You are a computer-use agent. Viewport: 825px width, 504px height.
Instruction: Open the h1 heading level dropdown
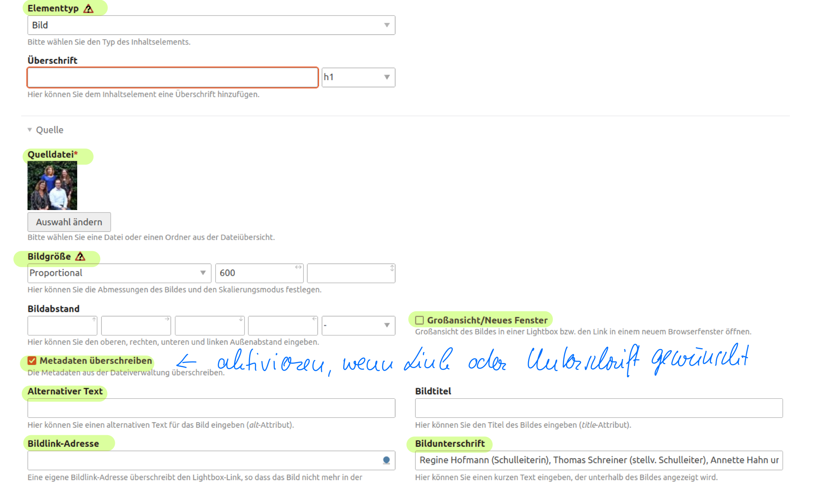coord(358,78)
